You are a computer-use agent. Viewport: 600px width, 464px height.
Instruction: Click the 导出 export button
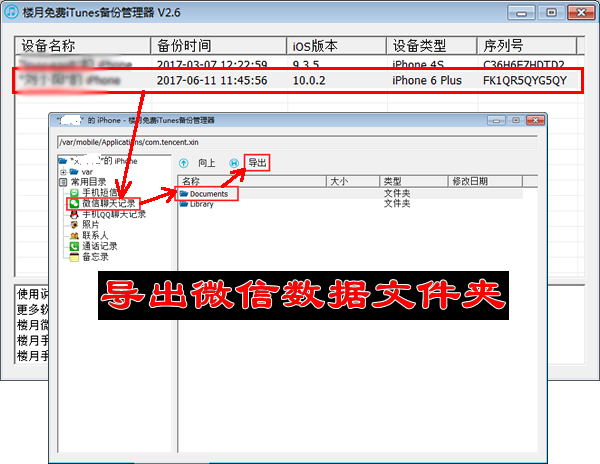click(257, 162)
